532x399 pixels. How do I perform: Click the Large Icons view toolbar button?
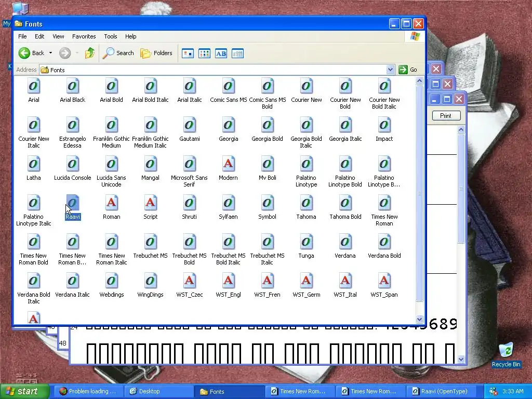pyautogui.click(x=188, y=54)
